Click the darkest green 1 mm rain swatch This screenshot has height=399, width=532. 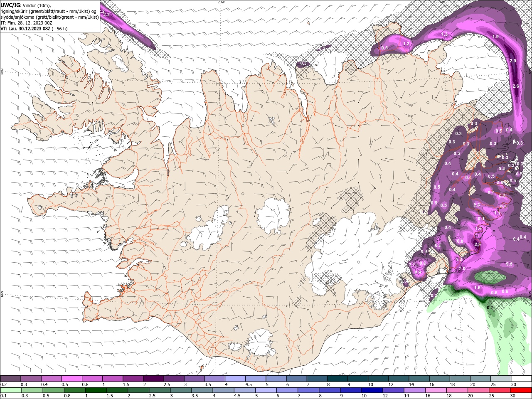click(x=96, y=390)
